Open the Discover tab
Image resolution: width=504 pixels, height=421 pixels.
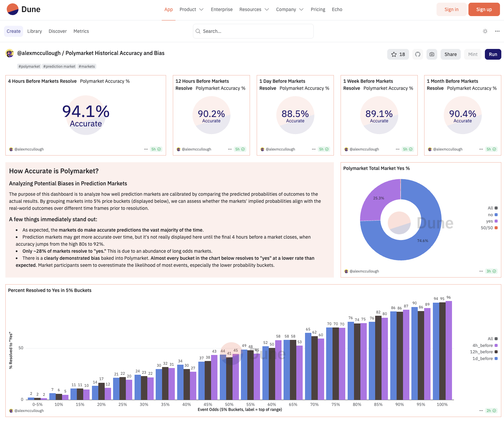coord(58,31)
